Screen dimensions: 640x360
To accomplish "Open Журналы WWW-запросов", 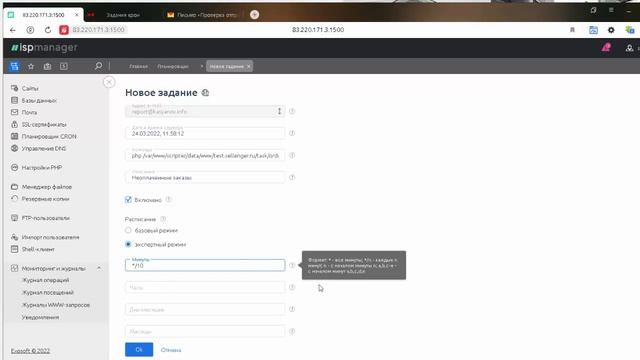I will tap(56, 305).
